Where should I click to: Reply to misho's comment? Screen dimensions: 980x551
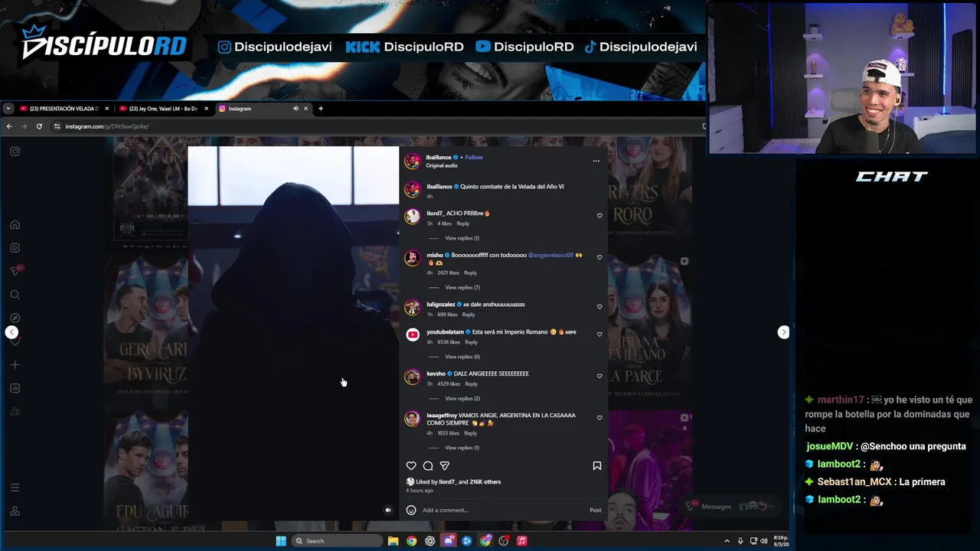click(x=470, y=272)
